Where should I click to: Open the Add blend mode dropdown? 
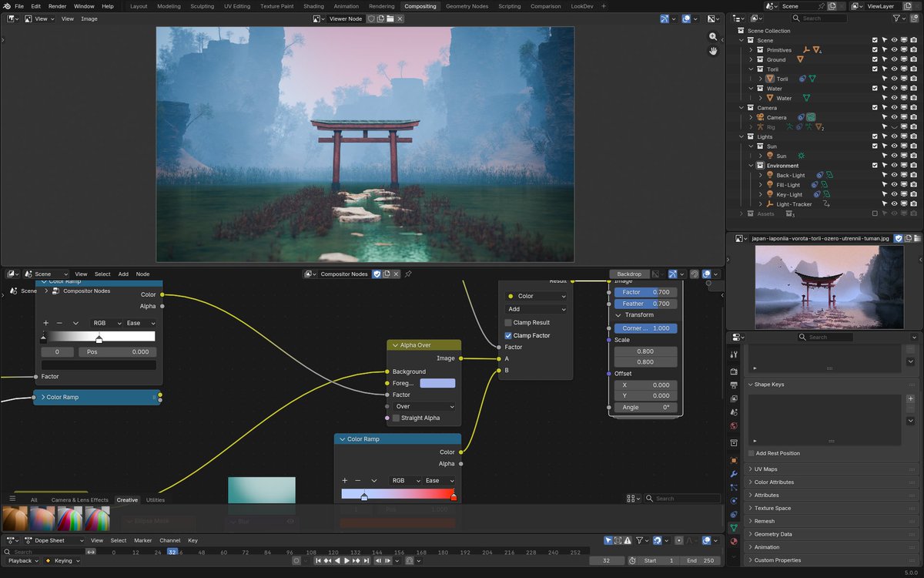click(536, 308)
